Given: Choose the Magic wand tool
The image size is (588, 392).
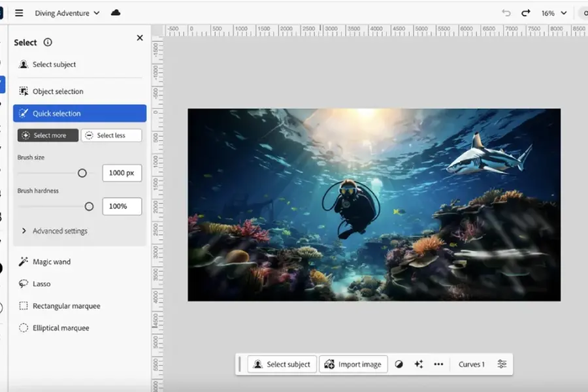Looking at the screenshot, I should point(51,262).
